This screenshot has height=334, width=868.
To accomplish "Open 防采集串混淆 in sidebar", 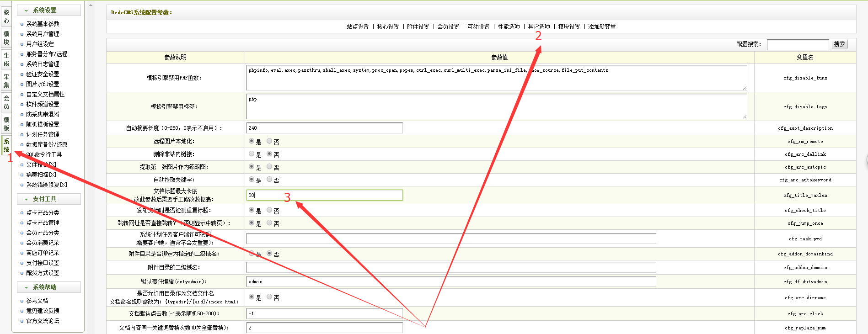I will click(x=43, y=114).
